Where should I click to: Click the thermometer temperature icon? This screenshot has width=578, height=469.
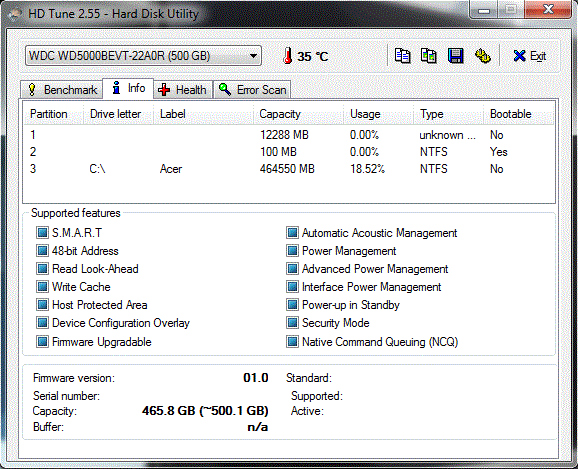pyautogui.click(x=288, y=56)
